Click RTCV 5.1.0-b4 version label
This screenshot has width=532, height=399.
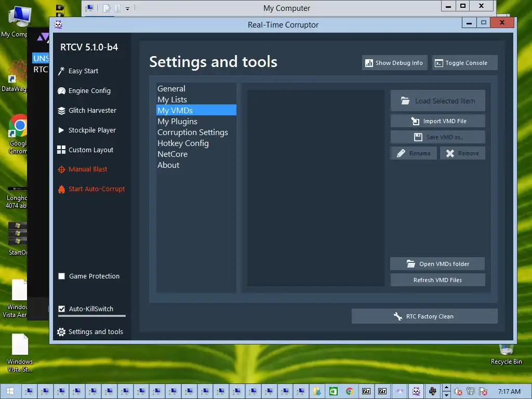point(89,47)
